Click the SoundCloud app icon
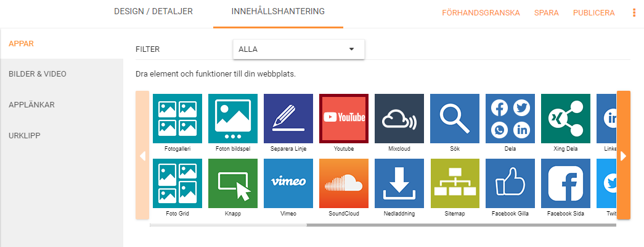Viewport: 644px width, 247px height. pos(344,183)
